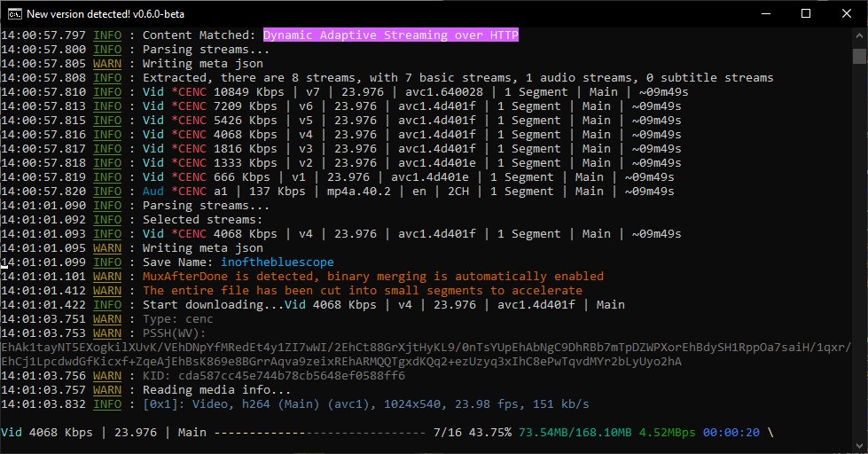Click the "[0x1]: Video, h264 (Main)" info line
This screenshot has height=454, width=868.
(366, 404)
